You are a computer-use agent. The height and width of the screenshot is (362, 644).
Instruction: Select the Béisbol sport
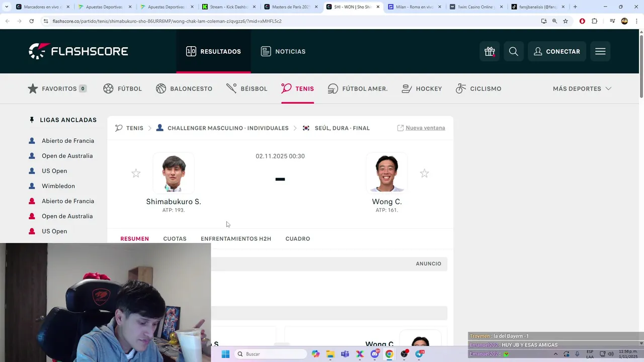[247, 88]
